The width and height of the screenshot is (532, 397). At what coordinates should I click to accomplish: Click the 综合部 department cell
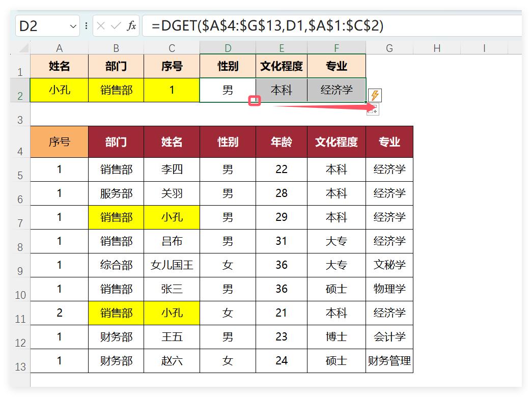click(x=116, y=265)
